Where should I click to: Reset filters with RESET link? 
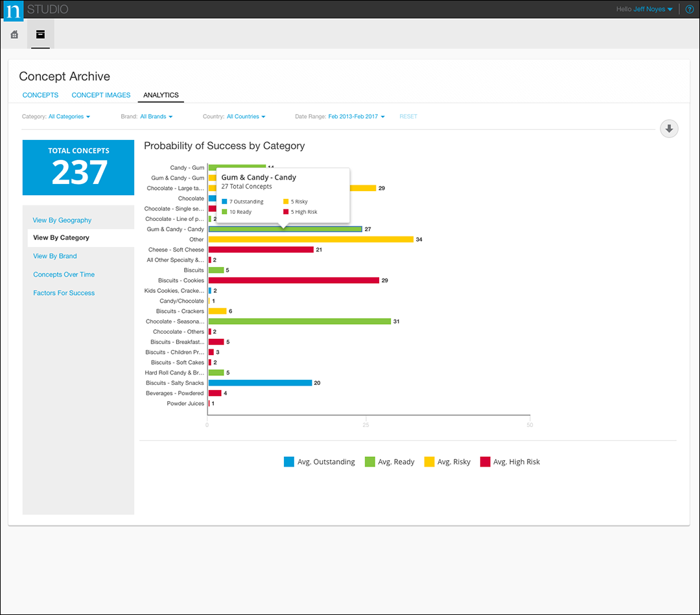(x=408, y=117)
